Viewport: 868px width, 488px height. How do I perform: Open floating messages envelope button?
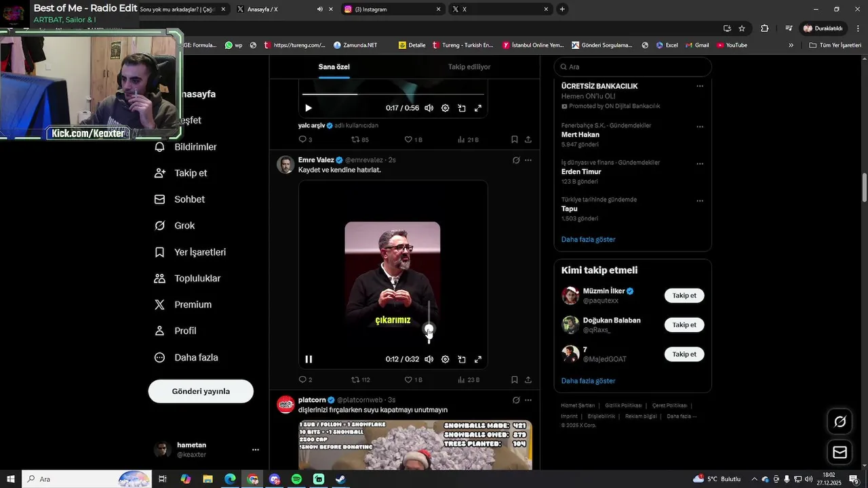(840, 452)
